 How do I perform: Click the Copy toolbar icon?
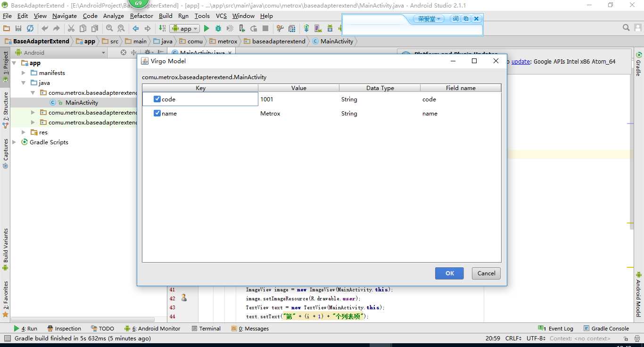pyautogui.click(x=83, y=28)
